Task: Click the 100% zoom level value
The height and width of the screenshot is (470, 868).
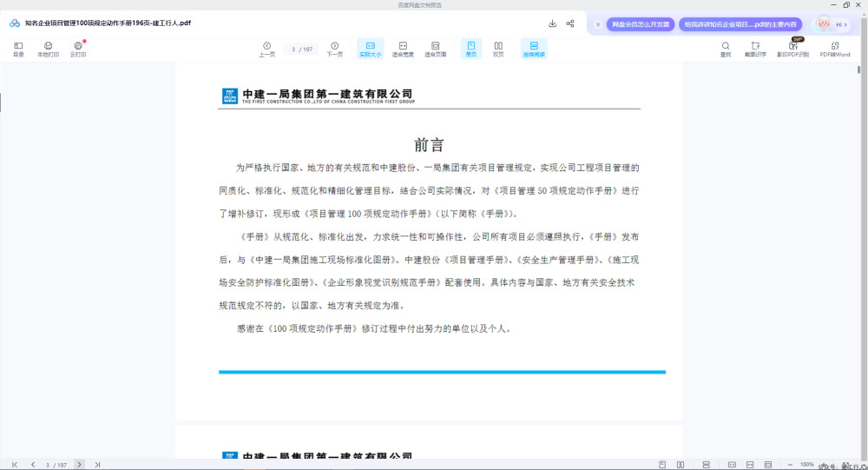Action: click(807, 465)
